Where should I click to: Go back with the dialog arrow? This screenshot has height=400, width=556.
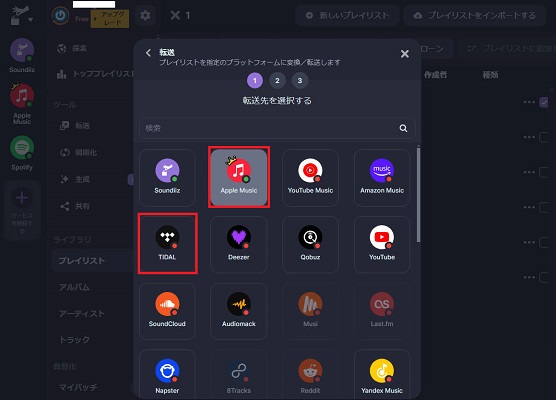(x=148, y=53)
